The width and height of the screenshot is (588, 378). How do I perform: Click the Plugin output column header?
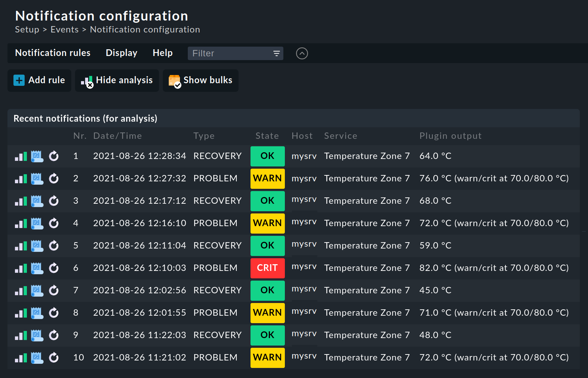click(x=450, y=136)
